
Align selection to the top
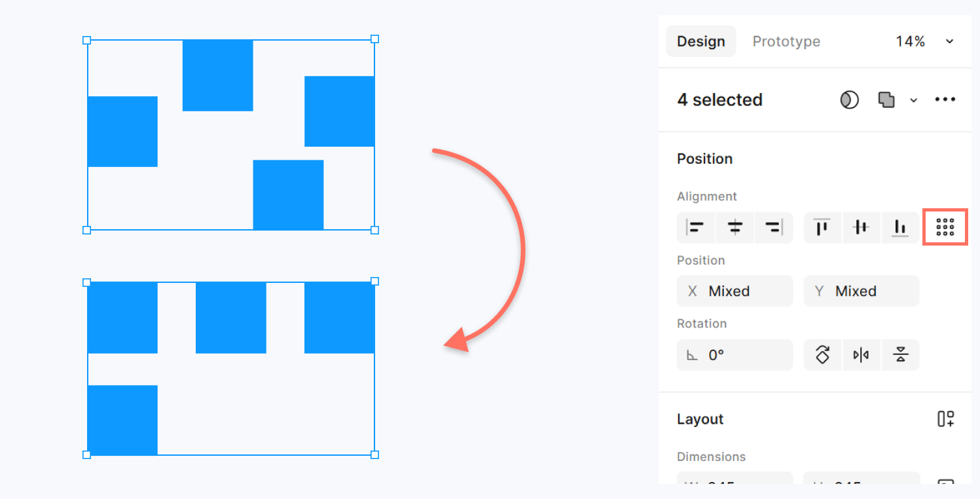coord(822,228)
